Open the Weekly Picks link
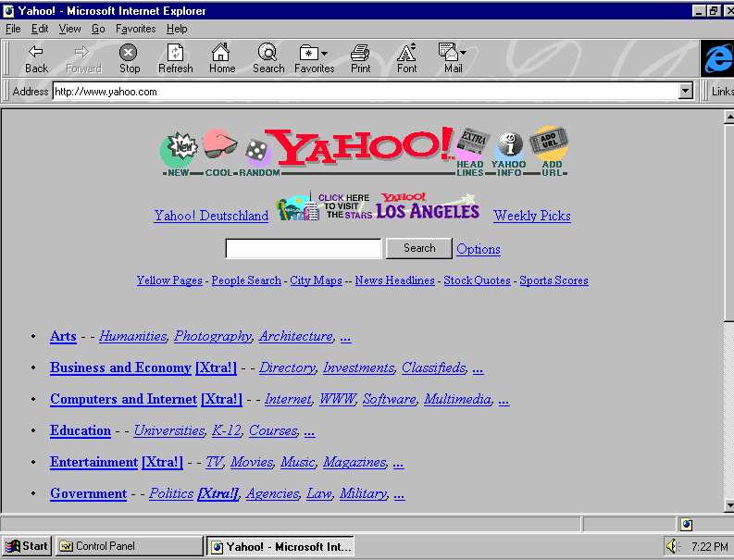This screenshot has width=734, height=560. point(532,216)
